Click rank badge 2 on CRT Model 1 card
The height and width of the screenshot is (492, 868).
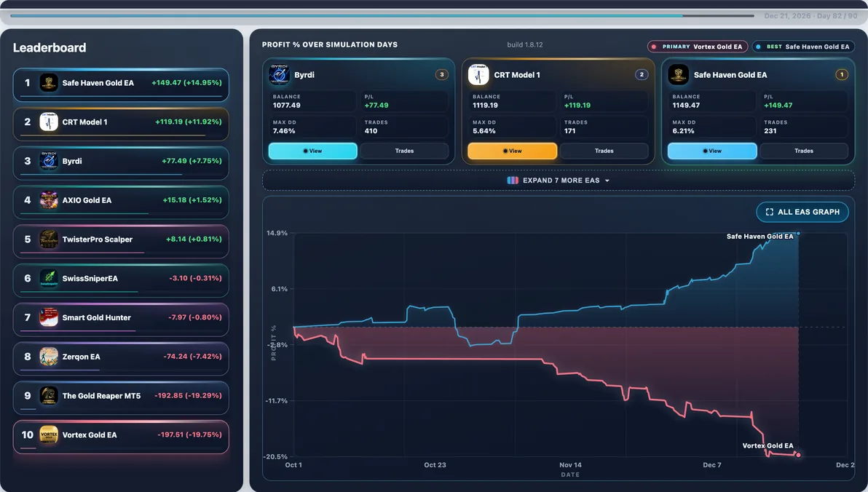pyautogui.click(x=642, y=75)
